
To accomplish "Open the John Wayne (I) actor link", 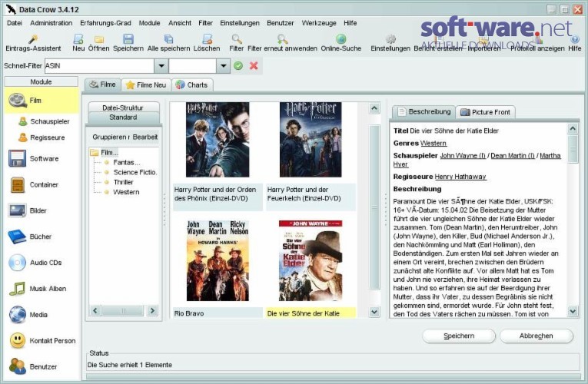I will pos(463,155).
